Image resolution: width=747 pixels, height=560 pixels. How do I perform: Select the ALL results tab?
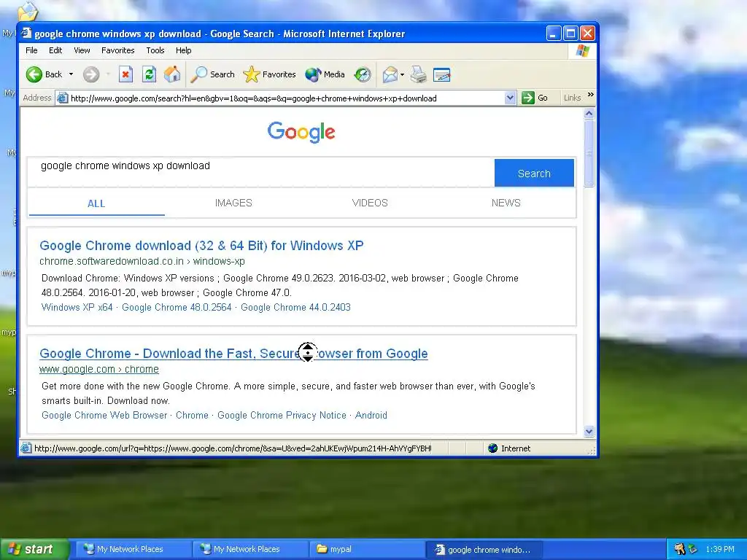(96, 203)
